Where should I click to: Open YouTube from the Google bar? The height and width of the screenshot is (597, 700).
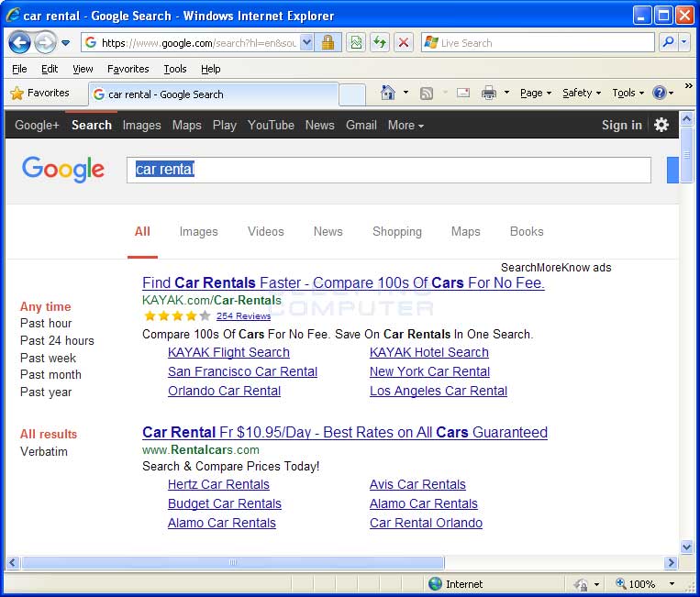271,125
